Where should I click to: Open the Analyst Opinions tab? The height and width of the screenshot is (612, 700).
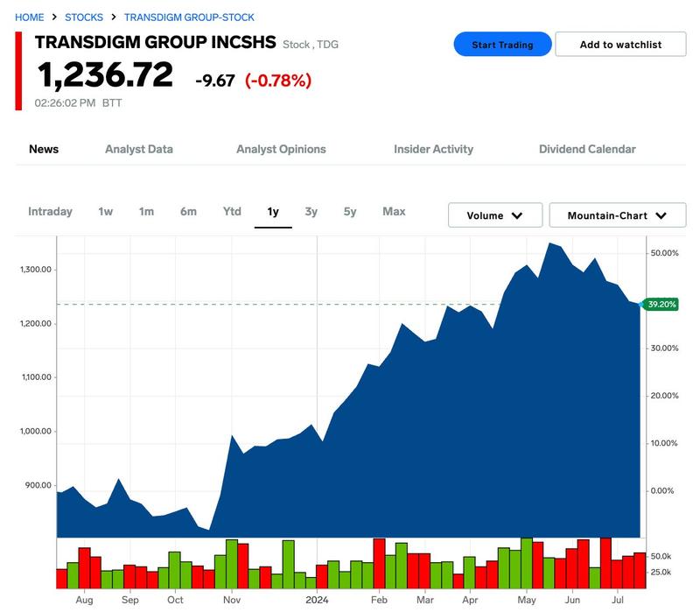click(x=281, y=149)
